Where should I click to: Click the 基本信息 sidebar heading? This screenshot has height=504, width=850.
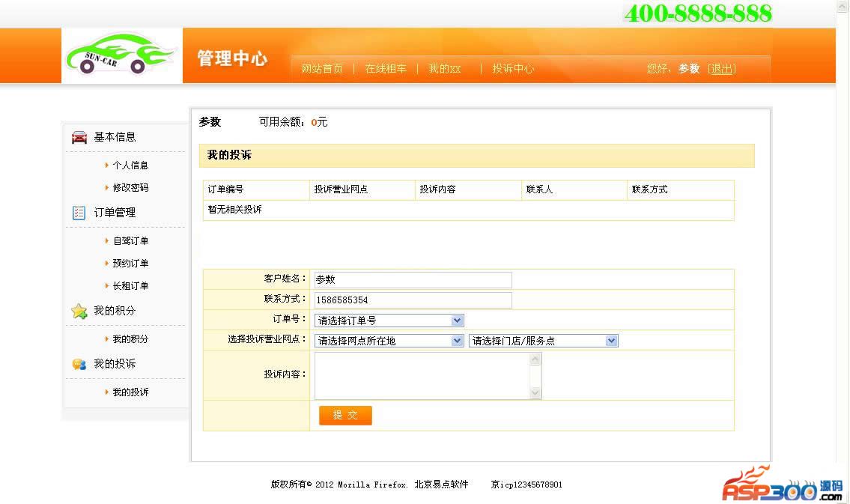tap(115, 137)
